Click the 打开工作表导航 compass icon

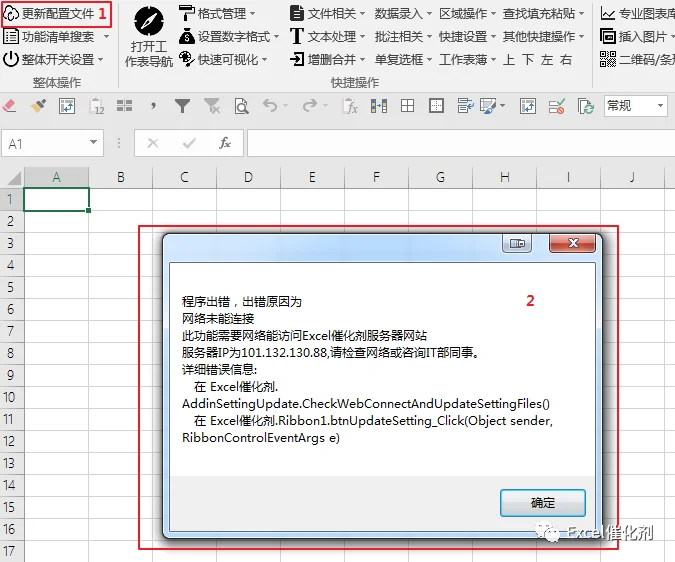[x=149, y=22]
